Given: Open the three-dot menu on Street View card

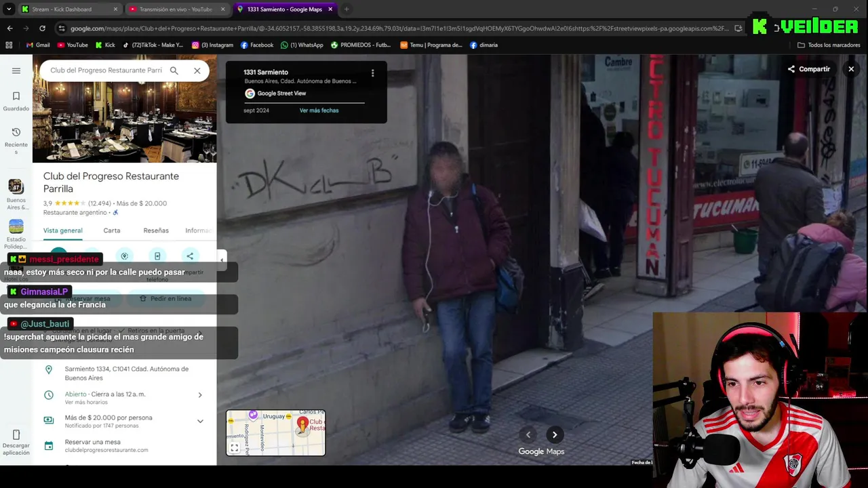Looking at the screenshot, I should pyautogui.click(x=372, y=73).
